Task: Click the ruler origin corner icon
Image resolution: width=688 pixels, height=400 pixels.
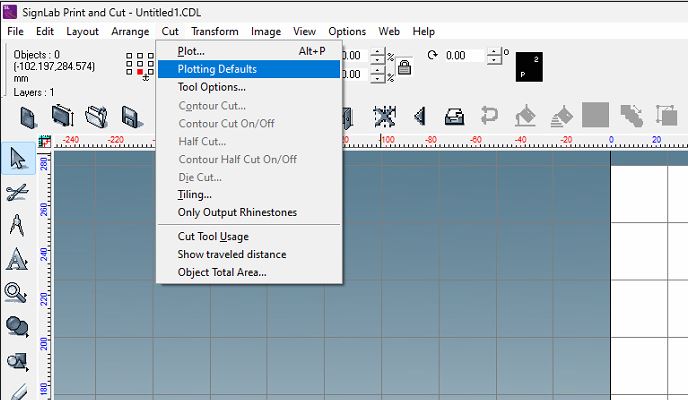Action: [44, 142]
